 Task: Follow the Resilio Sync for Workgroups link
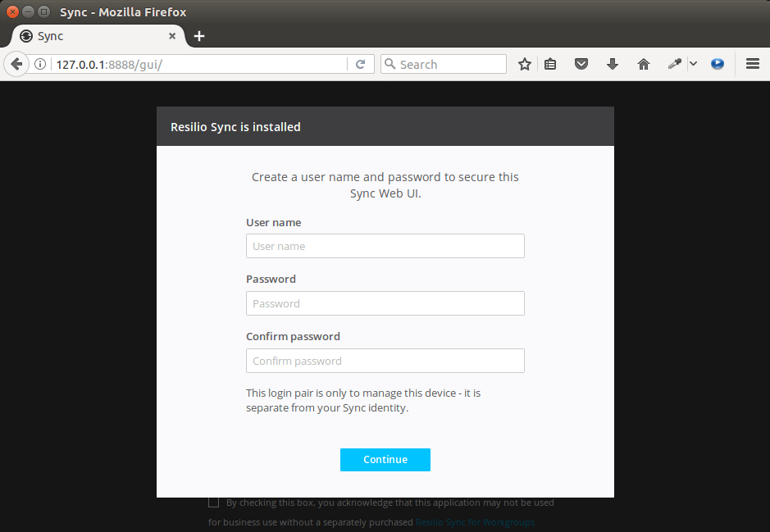[475, 522]
